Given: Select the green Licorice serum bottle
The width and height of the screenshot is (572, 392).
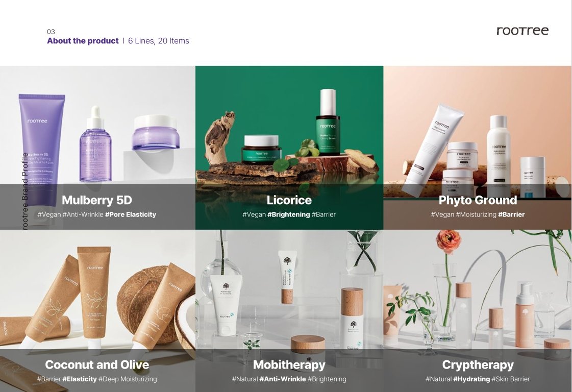Looking at the screenshot, I should [328, 122].
